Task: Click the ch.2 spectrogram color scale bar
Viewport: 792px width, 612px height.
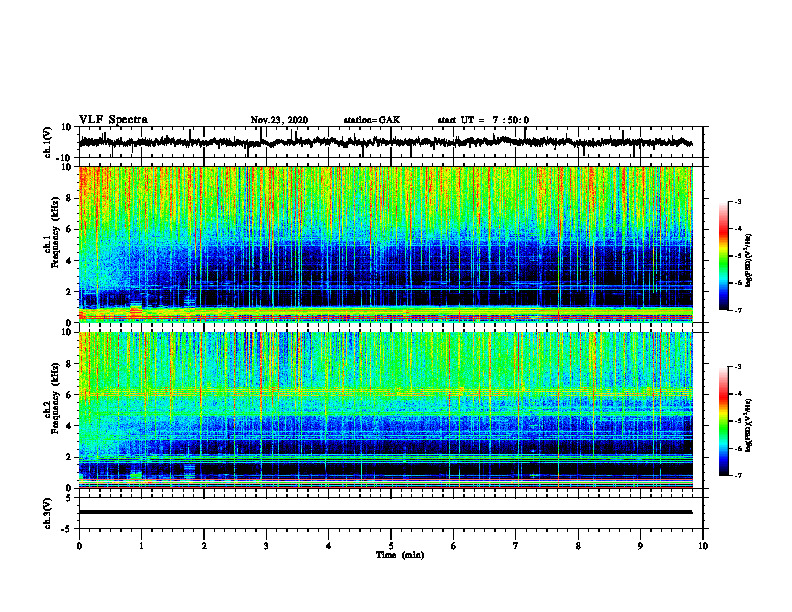Action: (x=723, y=421)
